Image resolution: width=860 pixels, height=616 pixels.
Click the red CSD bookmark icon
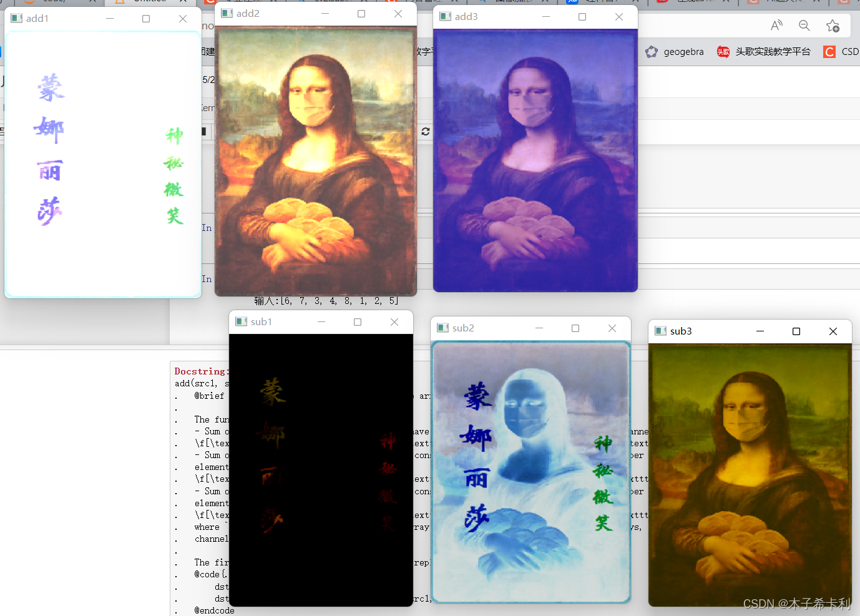829,52
